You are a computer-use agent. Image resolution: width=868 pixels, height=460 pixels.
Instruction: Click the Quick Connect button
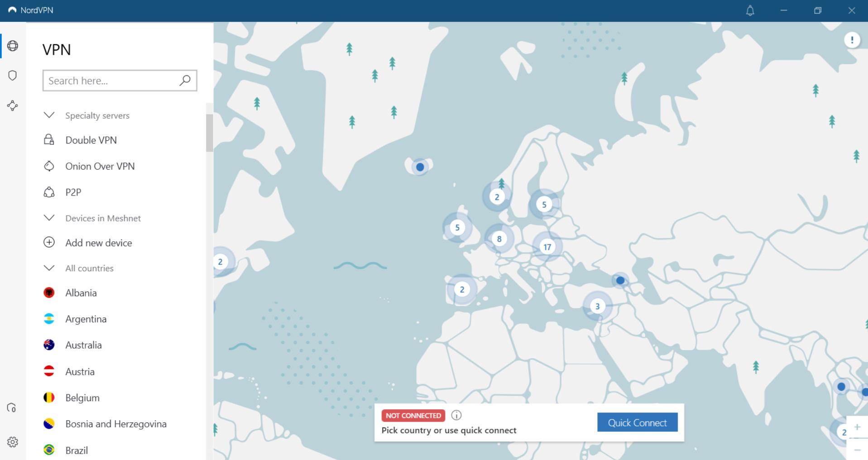637,422
